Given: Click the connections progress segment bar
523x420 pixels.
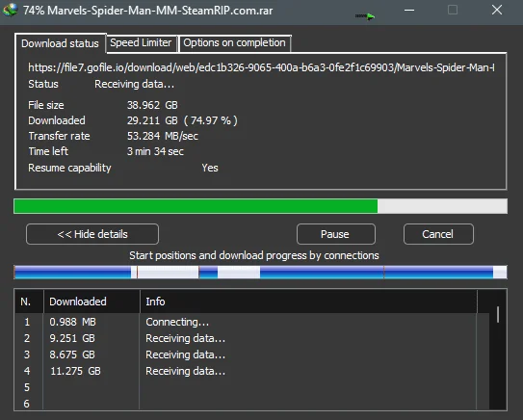Looking at the screenshot, I should [x=260, y=272].
